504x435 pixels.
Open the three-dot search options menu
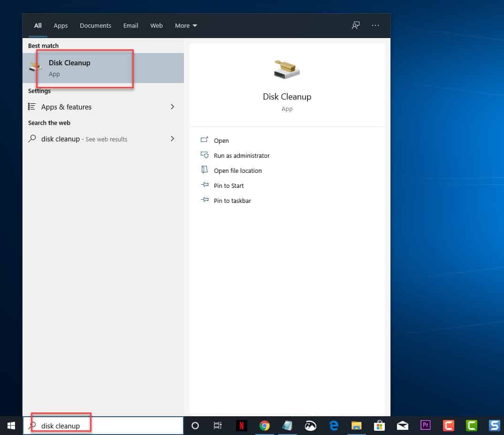tap(375, 25)
